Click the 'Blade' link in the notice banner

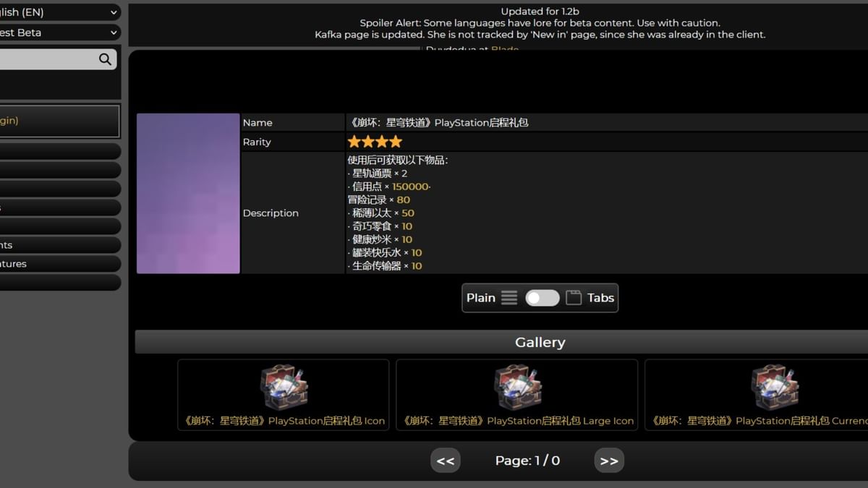504,49
